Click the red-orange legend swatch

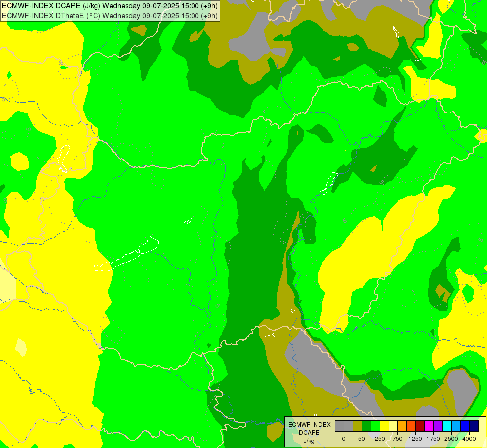pos(411,426)
